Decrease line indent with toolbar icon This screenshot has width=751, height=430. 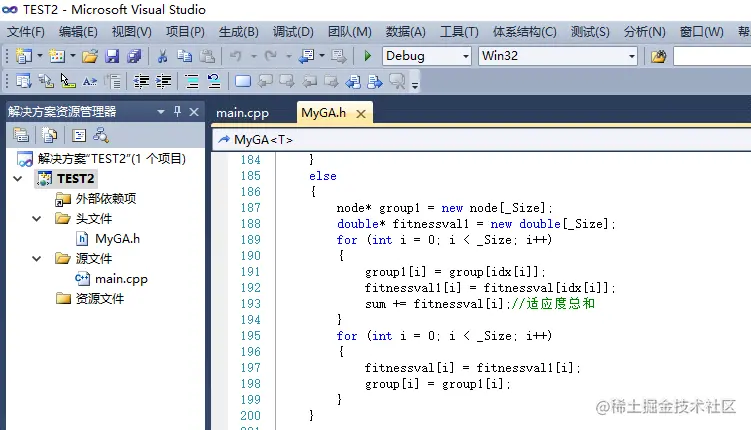tap(141, 81)
